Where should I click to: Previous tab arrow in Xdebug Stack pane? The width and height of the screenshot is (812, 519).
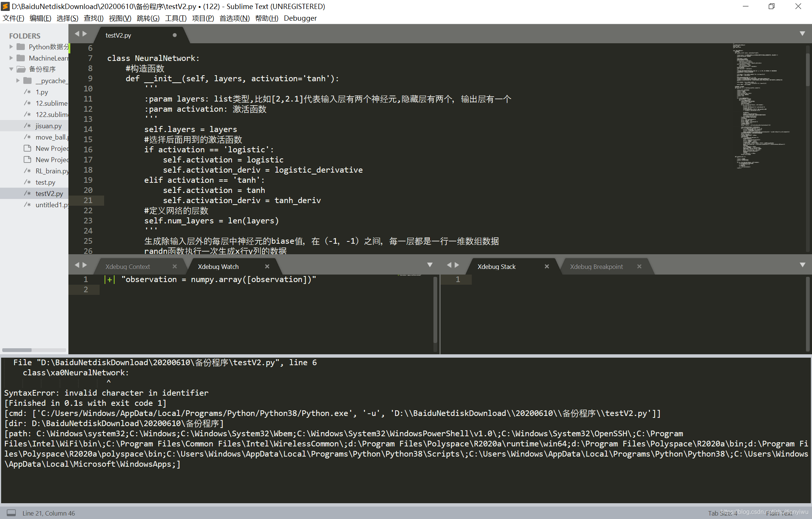[x=449, y=265]
